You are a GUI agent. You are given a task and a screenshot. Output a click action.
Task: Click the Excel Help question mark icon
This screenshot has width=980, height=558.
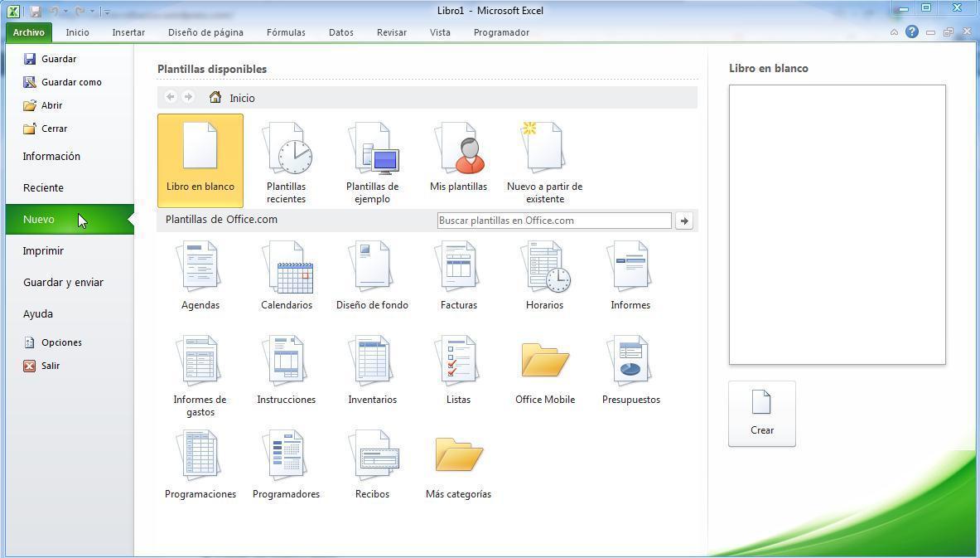[x=912, y=32]
